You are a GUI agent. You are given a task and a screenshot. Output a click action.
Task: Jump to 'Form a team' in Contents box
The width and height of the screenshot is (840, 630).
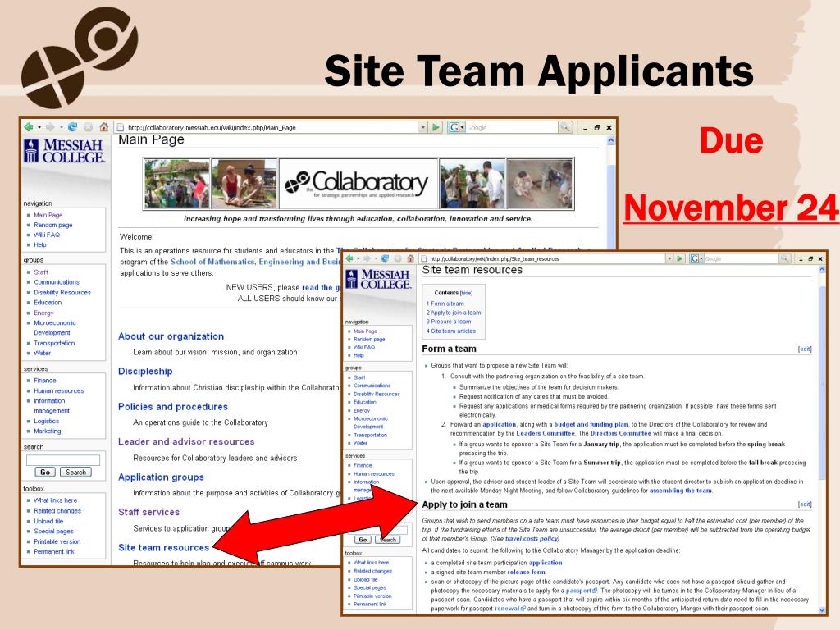[445, 304]
